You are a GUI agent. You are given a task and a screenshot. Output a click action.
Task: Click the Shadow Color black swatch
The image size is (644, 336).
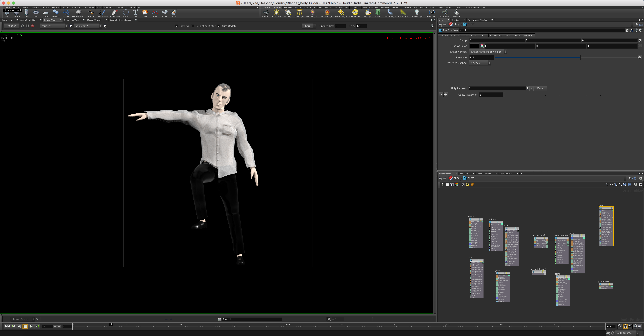474,46
